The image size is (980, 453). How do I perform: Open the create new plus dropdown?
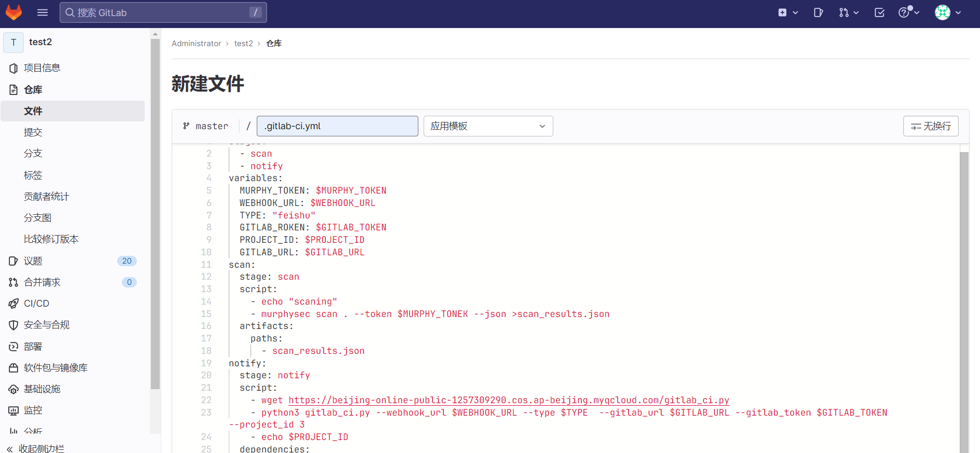(x=787, y=12)
